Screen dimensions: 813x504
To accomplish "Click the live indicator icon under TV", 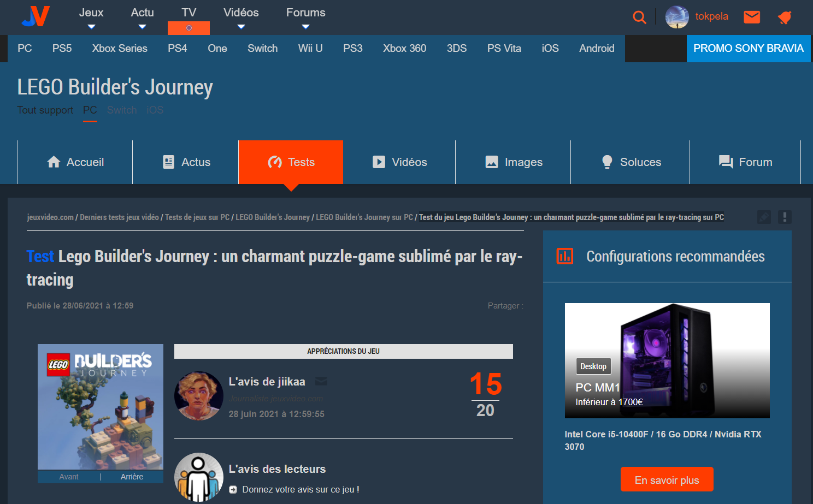I will tap(188, 28).
